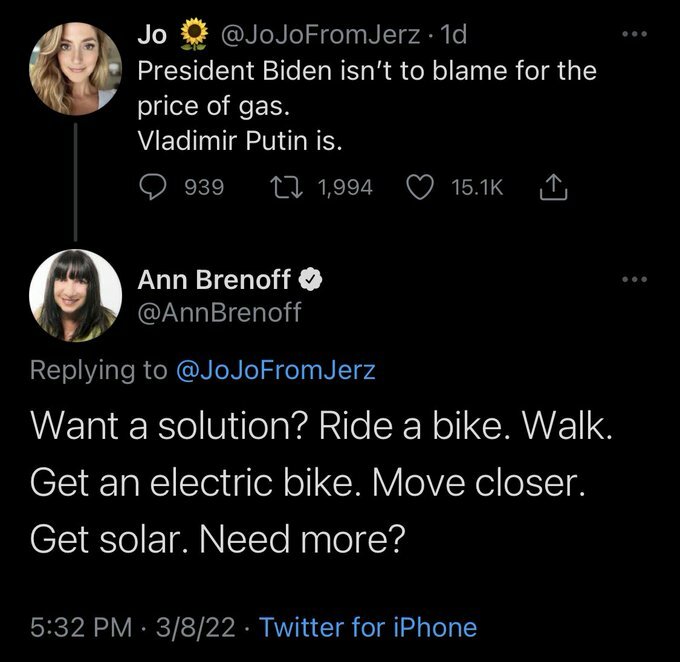The image size is (680, 662).
Task: Click the 1d timestamp on Jo's tweet
Action: pos(451,38)
